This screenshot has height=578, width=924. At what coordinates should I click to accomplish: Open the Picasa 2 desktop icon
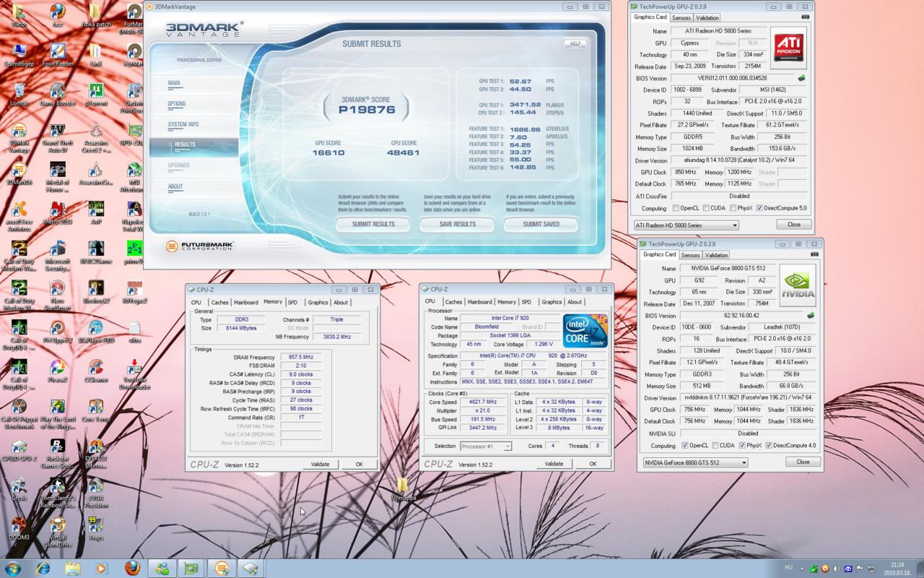click(x=58, y=371)
